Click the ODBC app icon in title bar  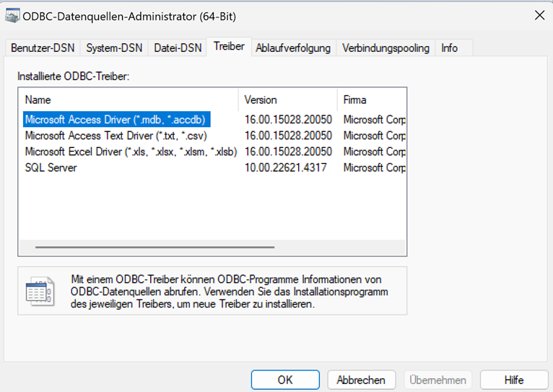coord(12,15)
